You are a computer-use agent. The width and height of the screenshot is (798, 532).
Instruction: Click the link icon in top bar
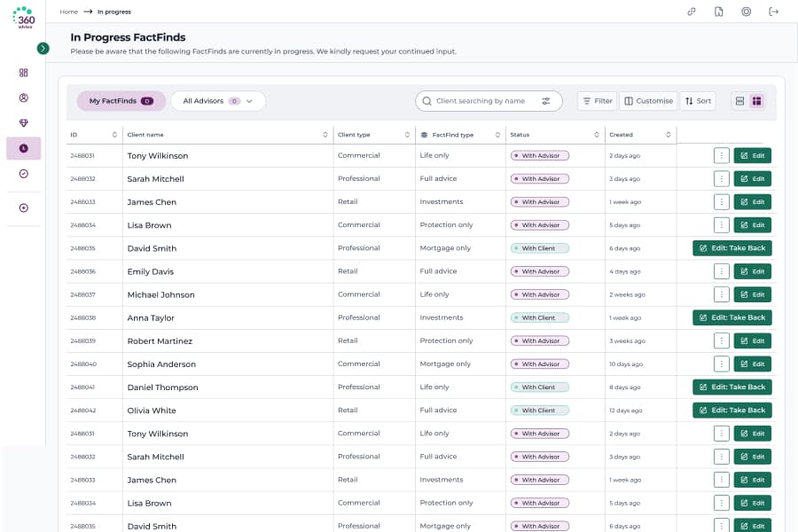point(691,12)
